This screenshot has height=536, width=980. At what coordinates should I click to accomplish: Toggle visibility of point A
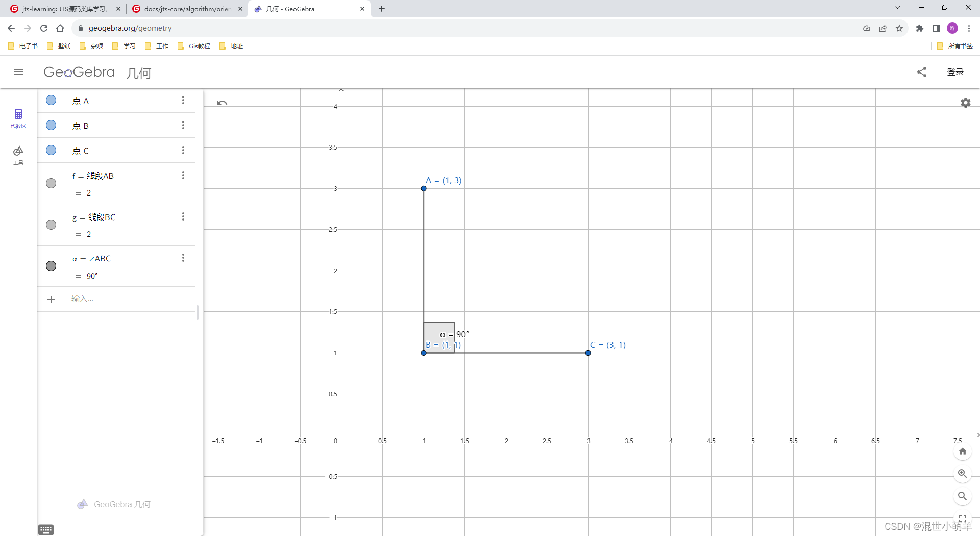coord(51,100)
